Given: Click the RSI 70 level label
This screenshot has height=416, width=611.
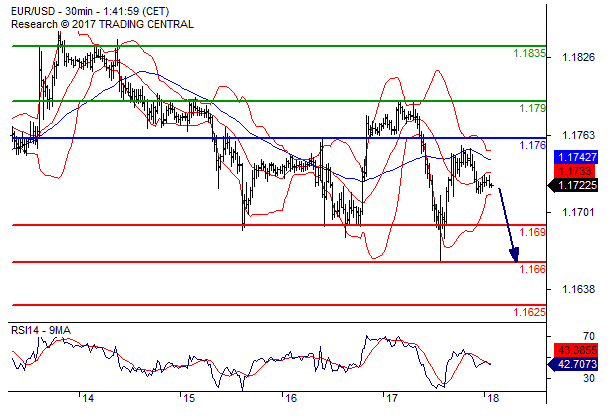Looking at the screenshot, I should (588, 336).
